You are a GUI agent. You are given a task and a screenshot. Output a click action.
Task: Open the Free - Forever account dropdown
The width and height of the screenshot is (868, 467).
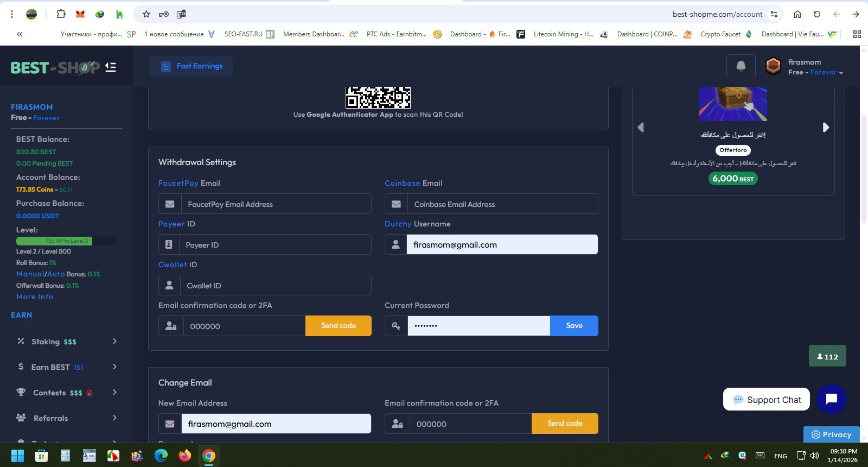tap(816, 72)
